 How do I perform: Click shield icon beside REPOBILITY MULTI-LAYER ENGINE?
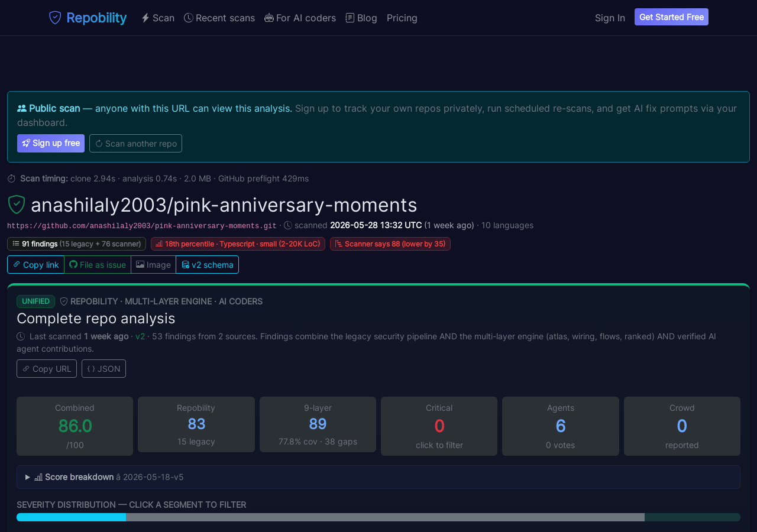tap(64, 301)
